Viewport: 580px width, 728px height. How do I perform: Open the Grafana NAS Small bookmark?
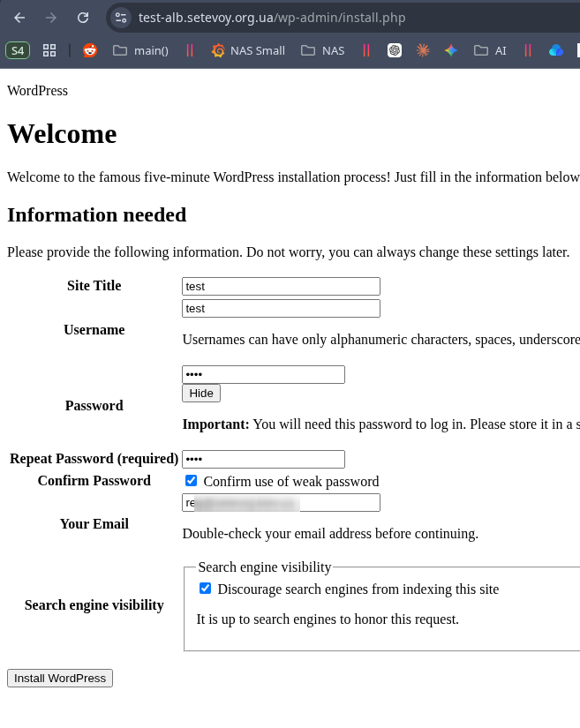(x=248, y=50)
